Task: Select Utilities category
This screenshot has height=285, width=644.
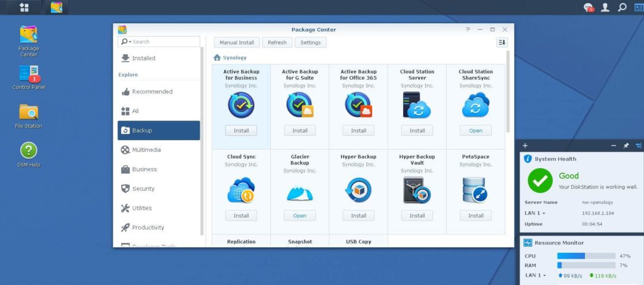Action: [159, 208]
